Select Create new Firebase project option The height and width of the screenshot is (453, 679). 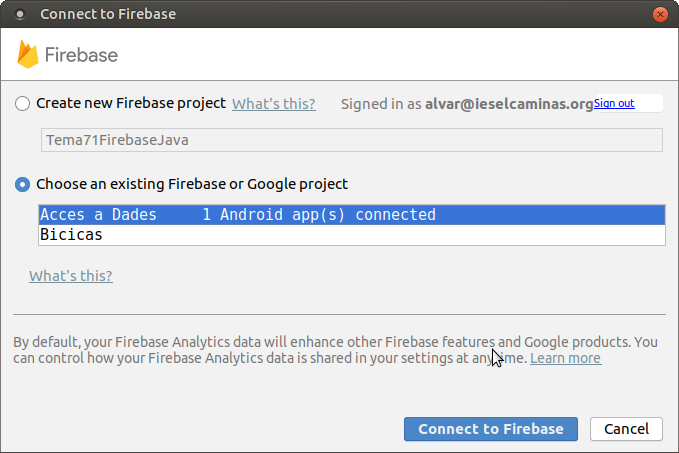[23, 103]
